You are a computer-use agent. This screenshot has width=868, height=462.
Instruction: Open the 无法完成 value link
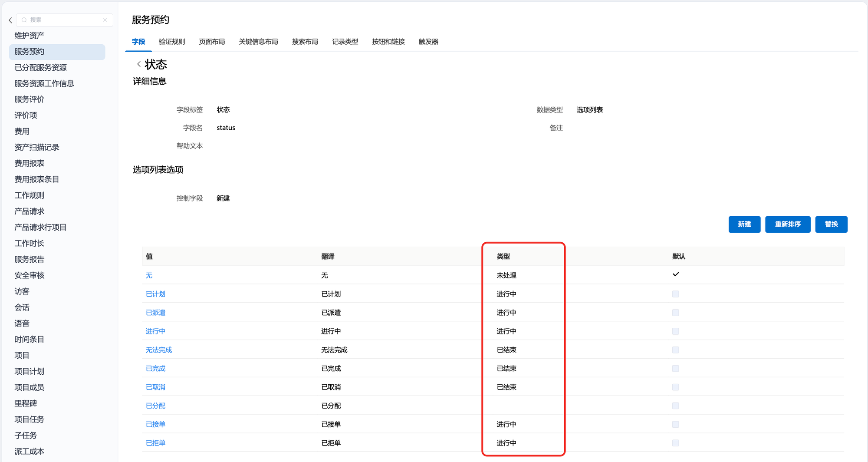point(159,350)
